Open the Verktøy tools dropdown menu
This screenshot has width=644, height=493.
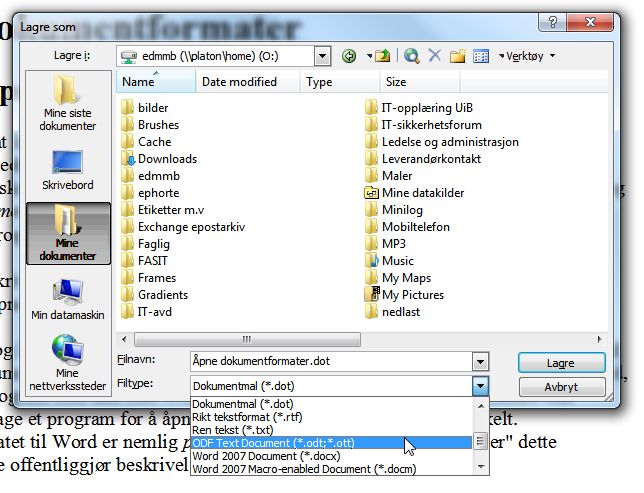pos(527,56)
